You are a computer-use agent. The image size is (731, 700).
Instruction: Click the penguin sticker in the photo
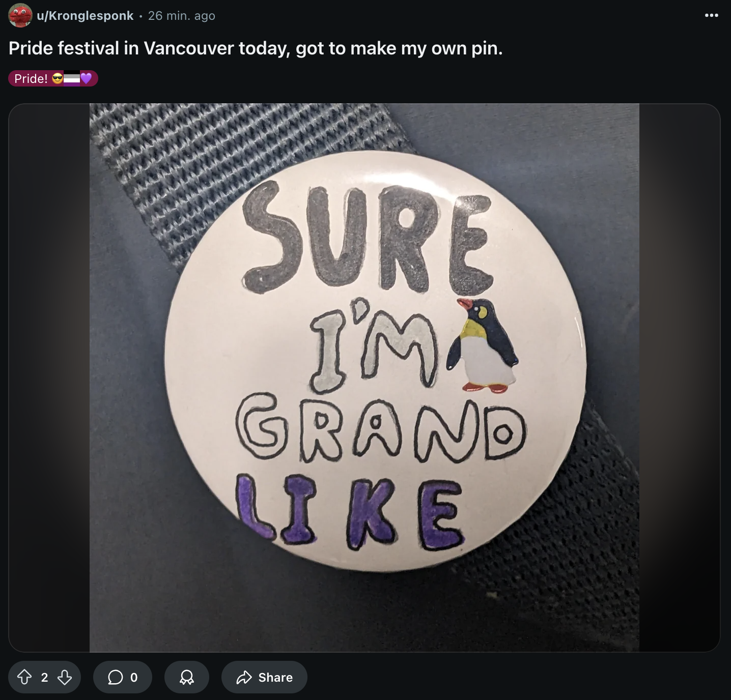(483, 345)
